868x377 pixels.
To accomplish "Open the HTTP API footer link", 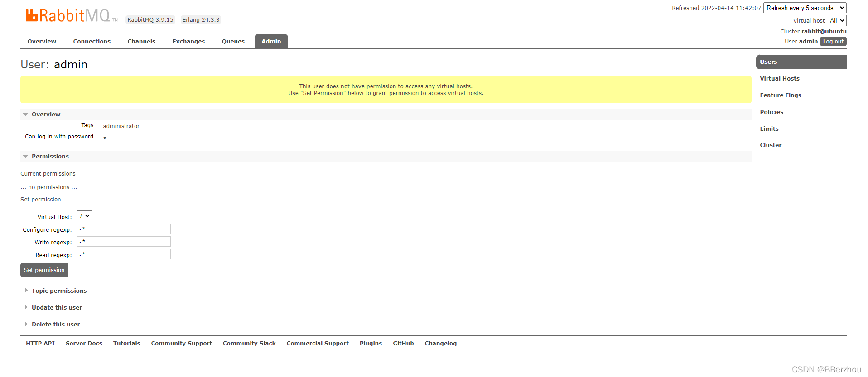I will point(40,343).
